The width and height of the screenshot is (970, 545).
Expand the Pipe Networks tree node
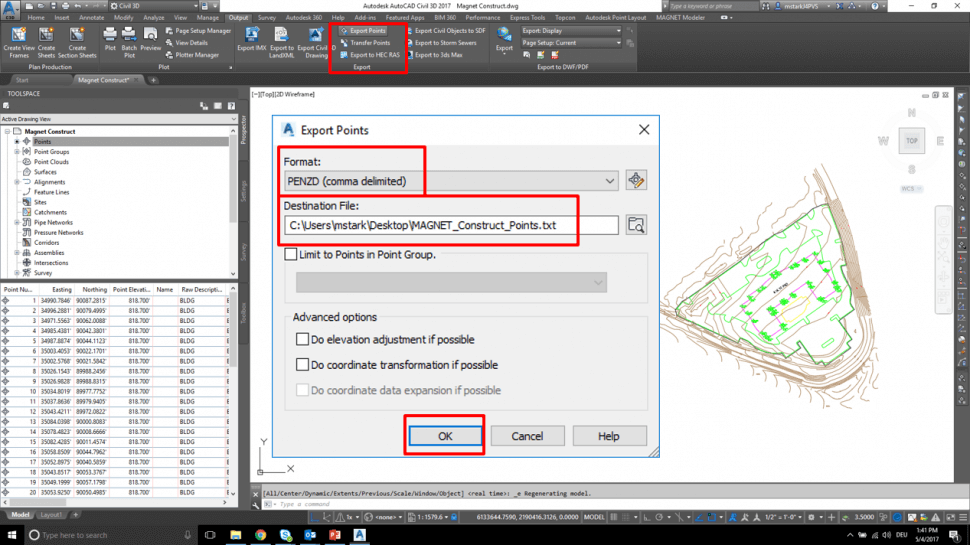point(17,222)
